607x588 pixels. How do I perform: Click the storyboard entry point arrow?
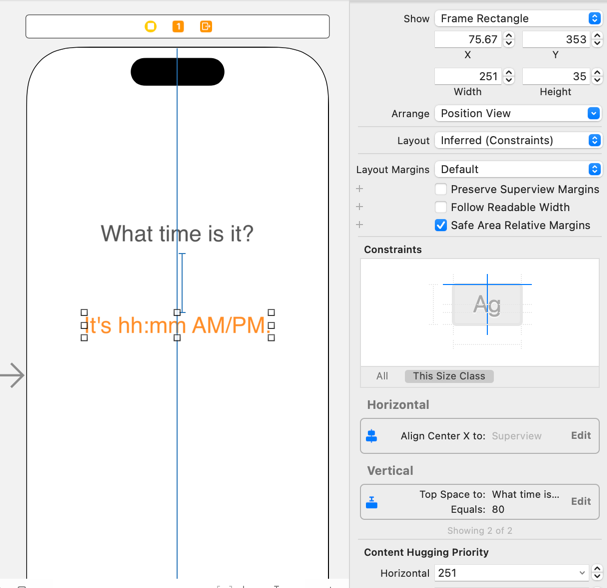(13, 376)
